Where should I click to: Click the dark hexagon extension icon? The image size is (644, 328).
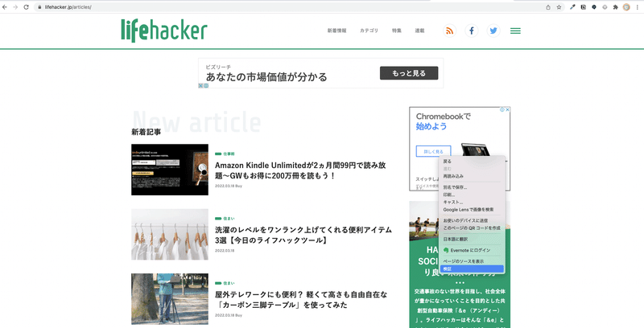point(594,7)
